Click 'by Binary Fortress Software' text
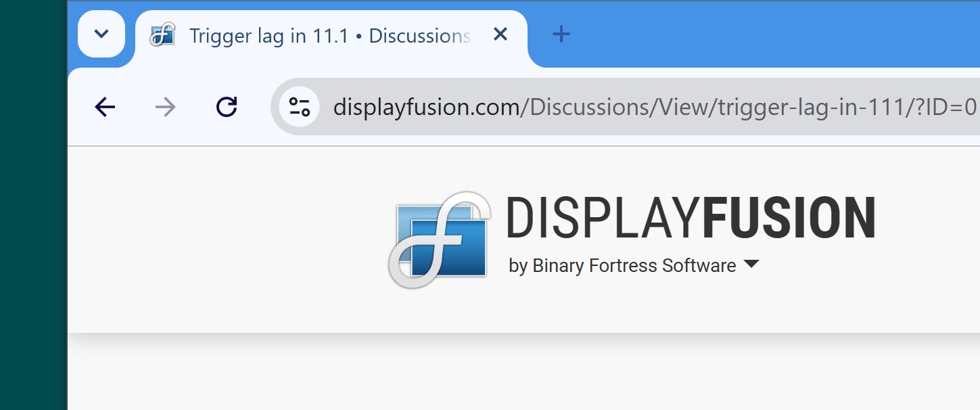This screenshot has width=980, height=410. 622,266
